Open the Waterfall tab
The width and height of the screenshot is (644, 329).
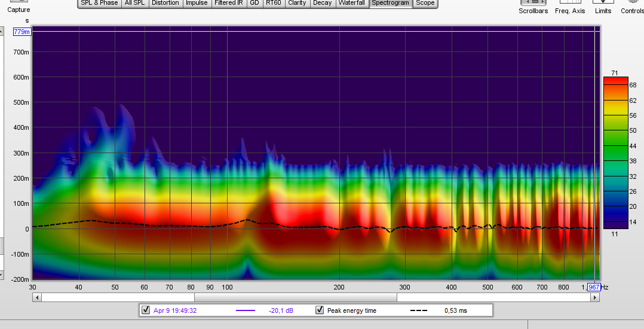click(351, 3)
